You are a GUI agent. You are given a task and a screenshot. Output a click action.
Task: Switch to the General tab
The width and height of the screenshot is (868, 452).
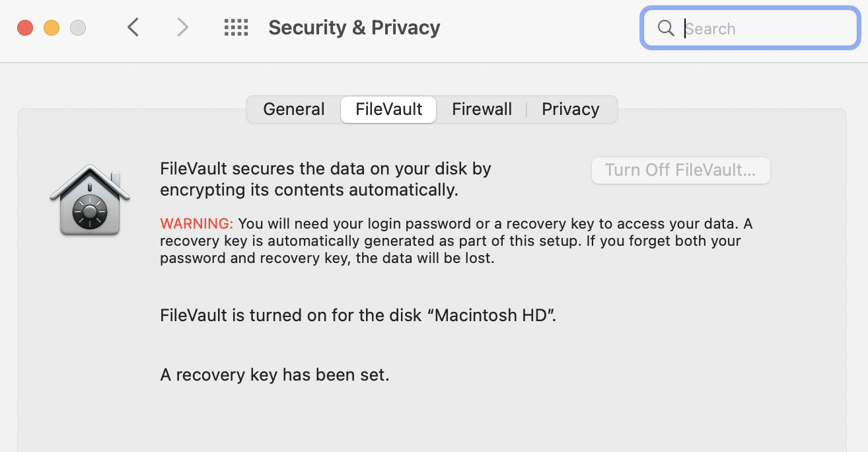(294, 110)
